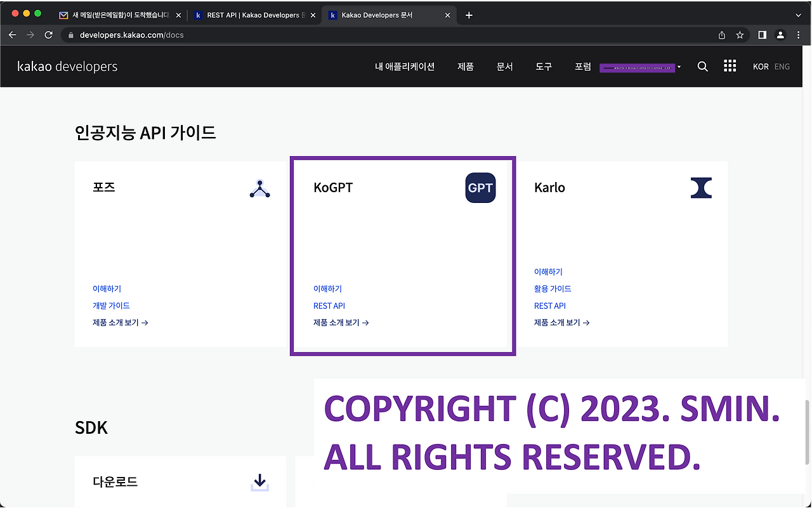Open the Kakao apps grid icon

coord(730,66)
